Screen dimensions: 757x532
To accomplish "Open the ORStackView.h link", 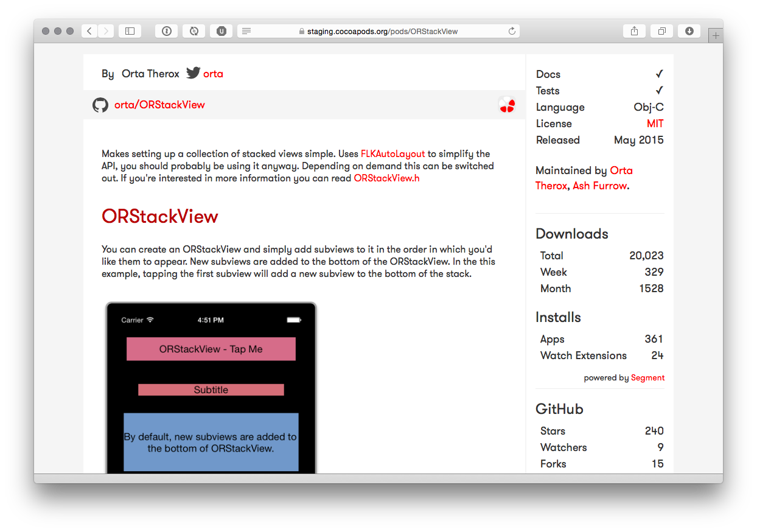I will click(x=386, y=178).
